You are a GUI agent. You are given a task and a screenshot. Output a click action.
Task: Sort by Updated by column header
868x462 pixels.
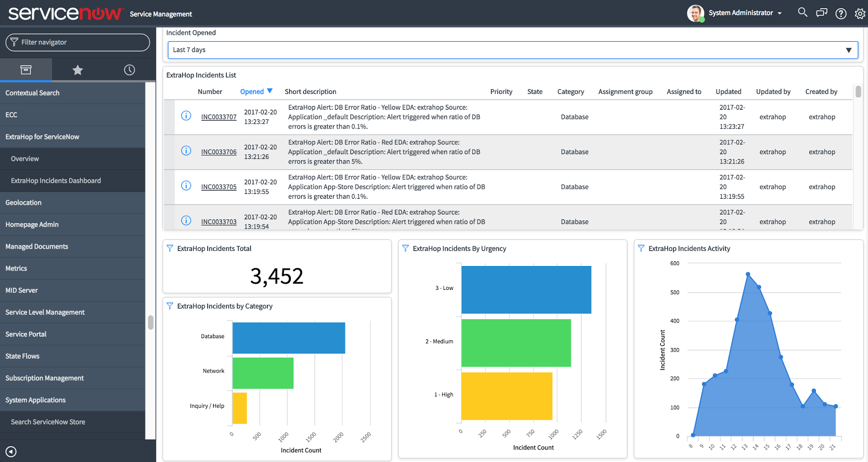[773, 92]
